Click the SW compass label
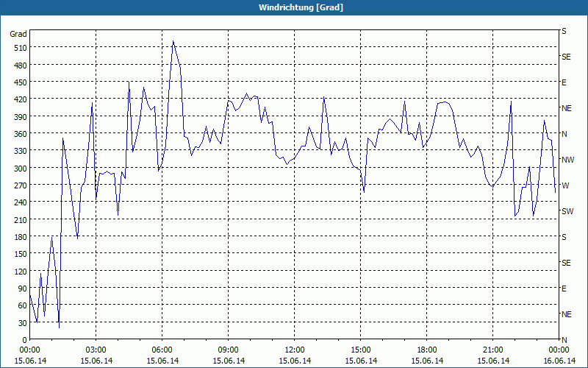The image size is (588, 368). point(567,211)
